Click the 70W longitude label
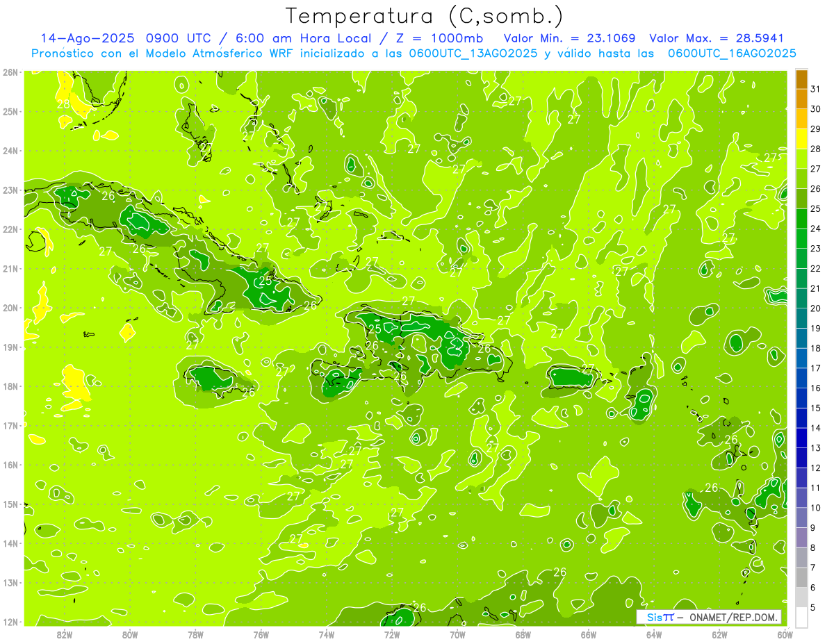 pyautogui.click(x=457, y=634)
